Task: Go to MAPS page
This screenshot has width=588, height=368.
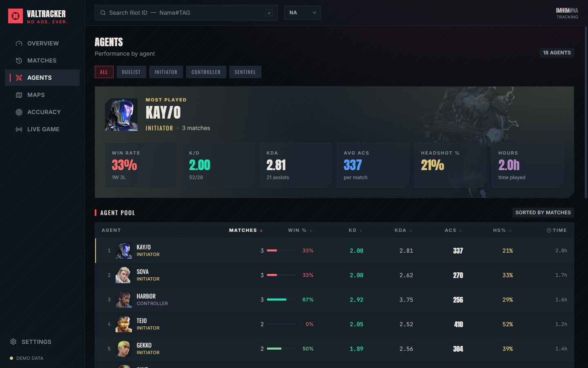Action: click(42, 95)
